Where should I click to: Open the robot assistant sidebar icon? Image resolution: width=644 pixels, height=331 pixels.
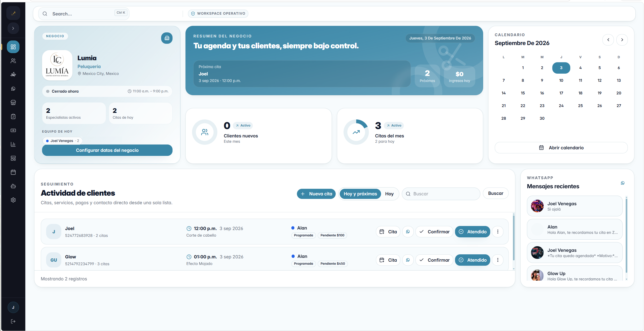point(13,186)
